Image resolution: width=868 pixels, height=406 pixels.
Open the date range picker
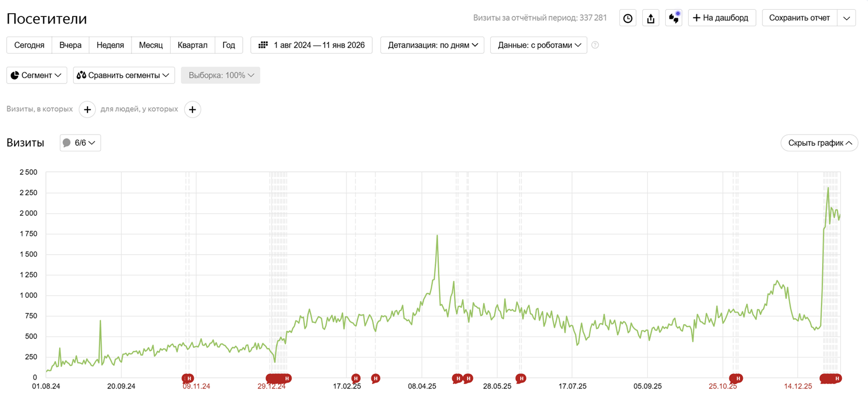pos(312,45)
